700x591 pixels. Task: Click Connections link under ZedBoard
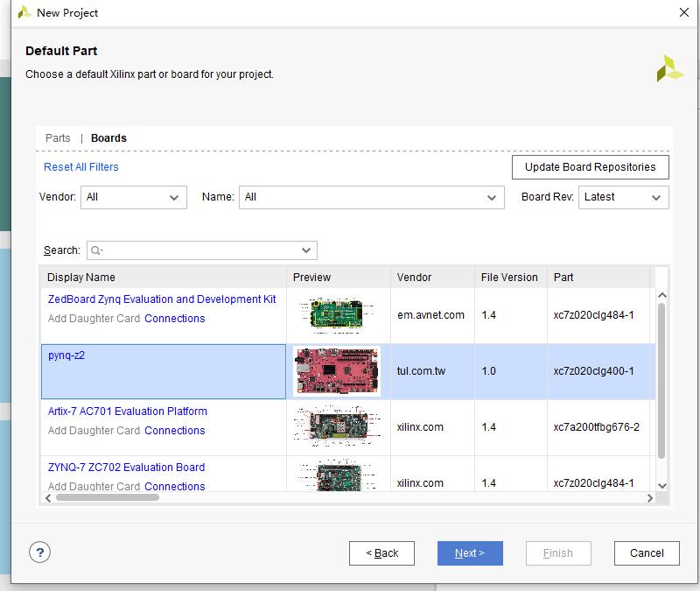(174, 319)
